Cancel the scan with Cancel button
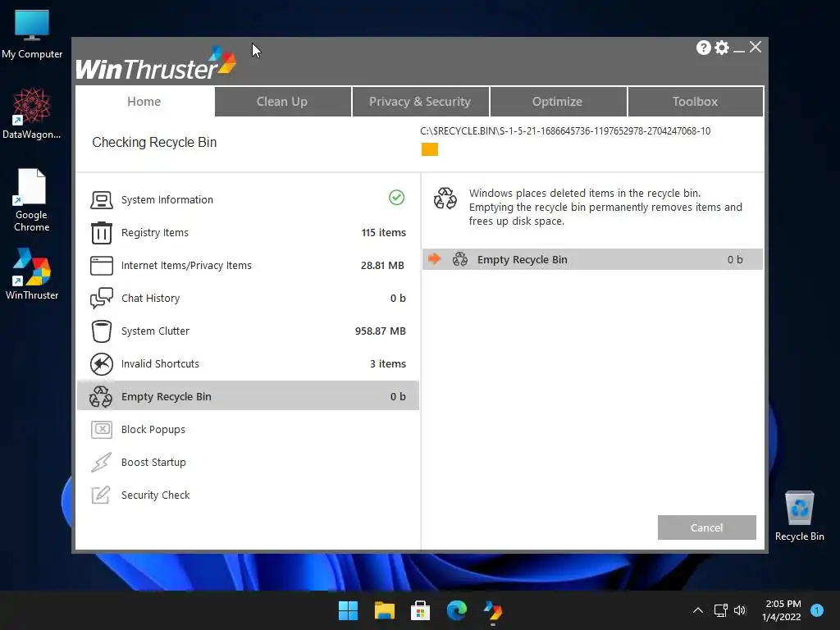 (706, 527)
